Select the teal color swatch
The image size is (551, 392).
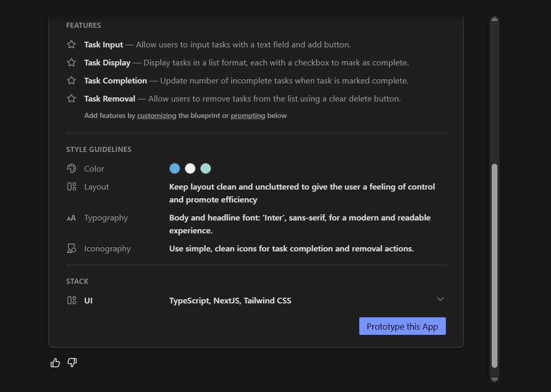[x=206, y=168]
